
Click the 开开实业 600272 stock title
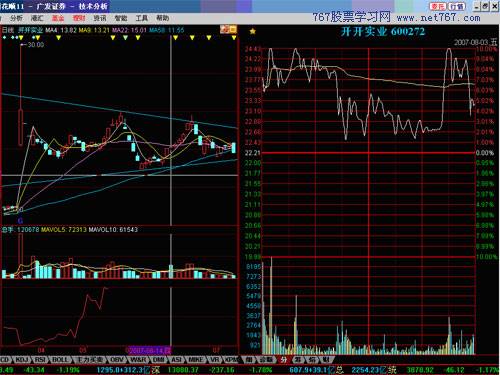point(383,32)
